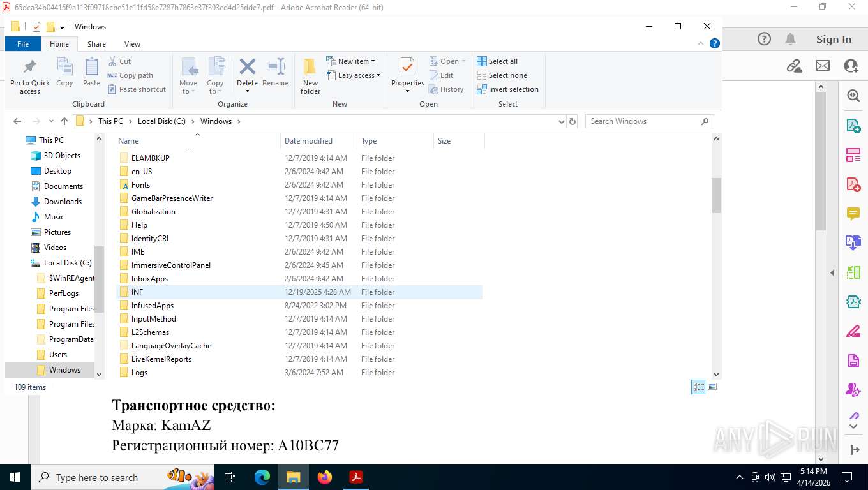Select the Fonts folder row
The width and height of the screenshot is (868, 490).
[299, 185]
